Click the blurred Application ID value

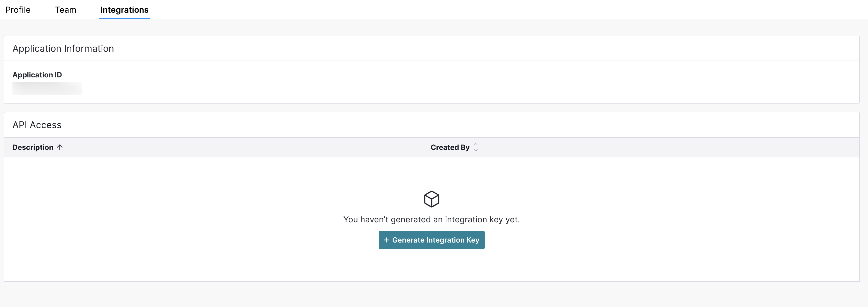[x=47, y=88]
